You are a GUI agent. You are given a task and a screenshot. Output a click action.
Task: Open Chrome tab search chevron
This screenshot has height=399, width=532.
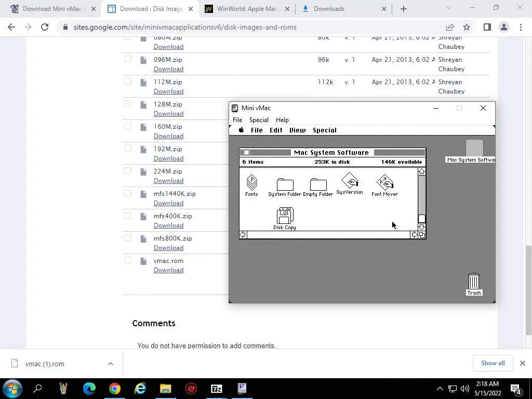click(x=448, y=7)
